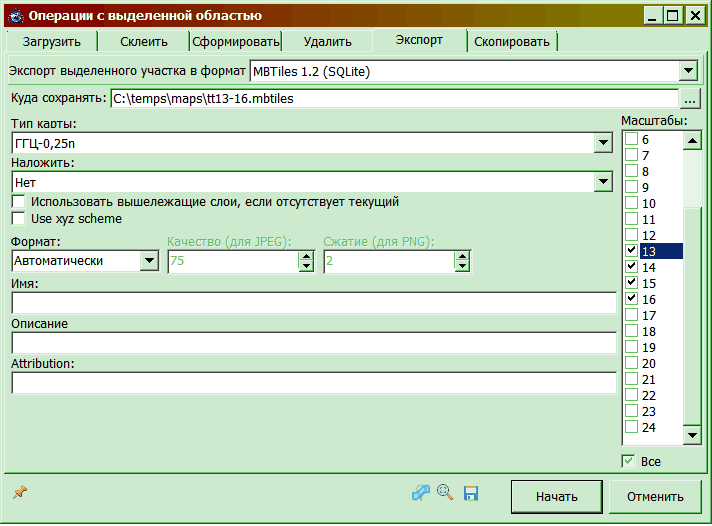
Task: Expand the 'Тип карты' map type dropdown
Action: tap(603, 143)
